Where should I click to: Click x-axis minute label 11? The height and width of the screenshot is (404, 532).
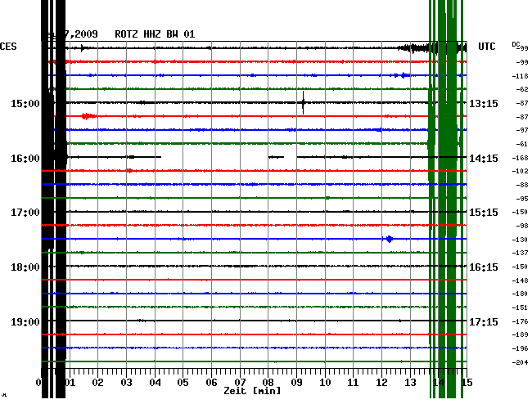pos(354,383)
